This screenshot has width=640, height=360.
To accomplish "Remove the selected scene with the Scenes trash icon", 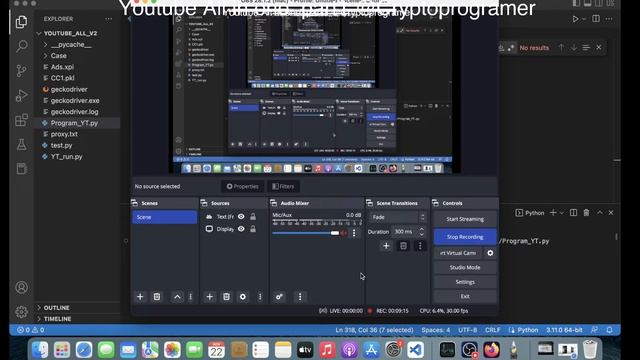I will coord(157,297).
